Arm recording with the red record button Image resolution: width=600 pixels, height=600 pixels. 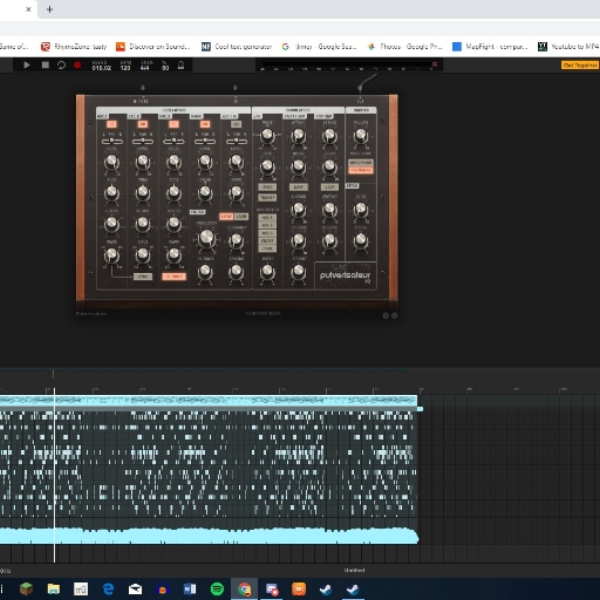78,65
